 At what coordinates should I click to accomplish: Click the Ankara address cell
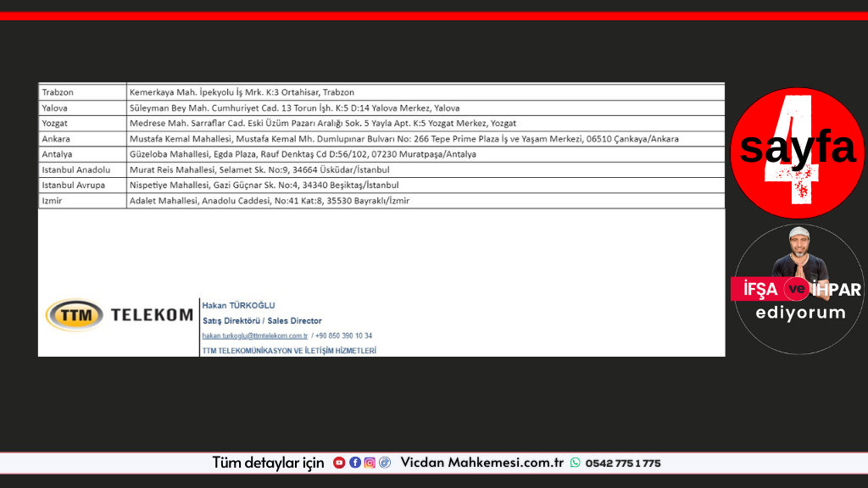(x=403, y=139)
